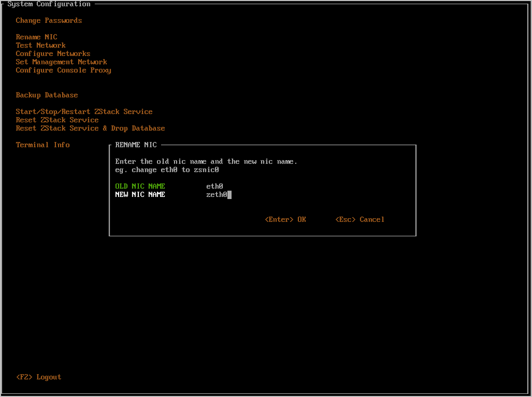This screenshot has height=397, width=532.
Task: Focus the new NIC name field containing zeth0
Action: [217, 195]
